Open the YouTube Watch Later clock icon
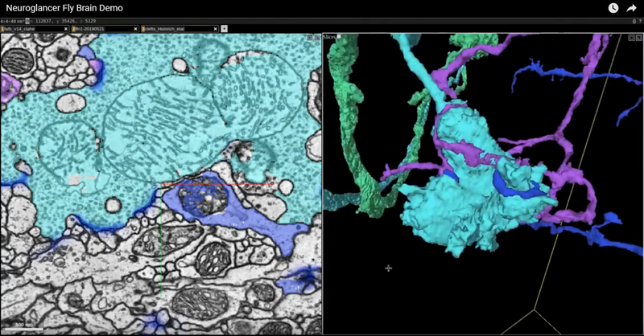The image size is (644, 336). [x=613, y=7]
